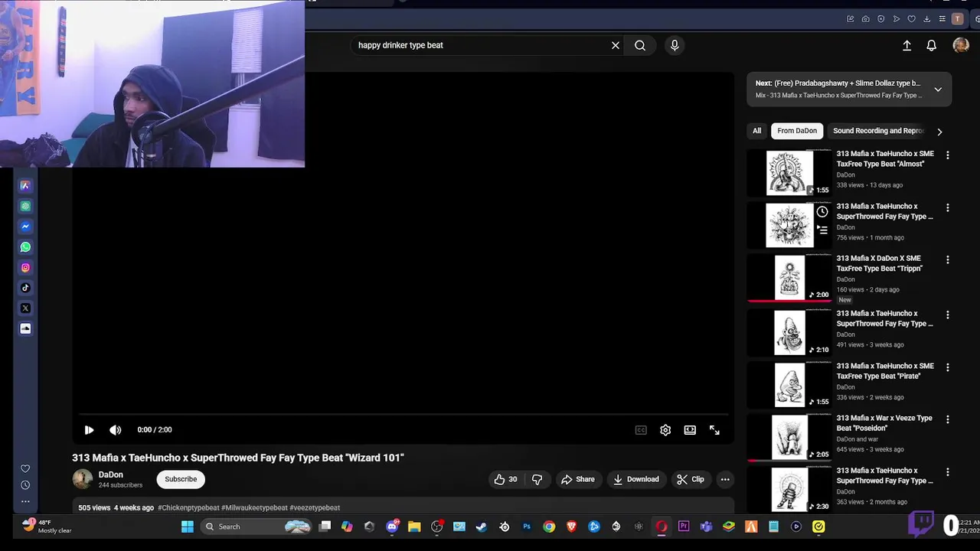Download the video

coord(635,479)
